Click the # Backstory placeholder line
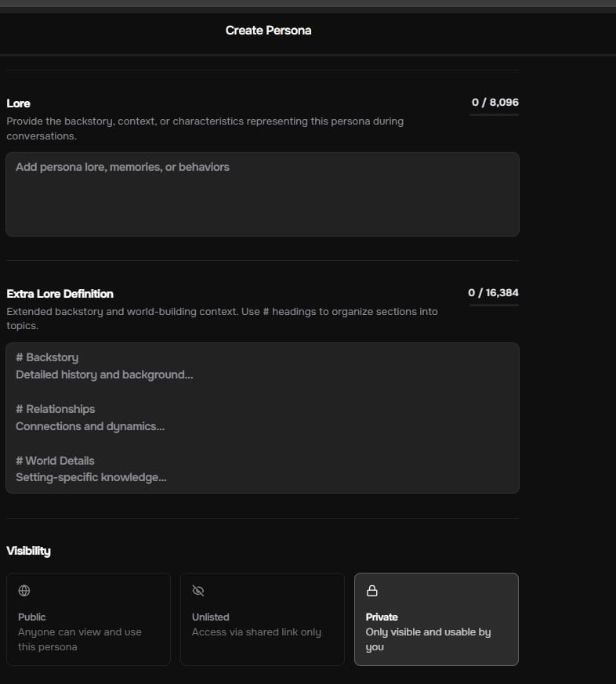The height and width of the screenshot is (684, 616). (47, 357)
